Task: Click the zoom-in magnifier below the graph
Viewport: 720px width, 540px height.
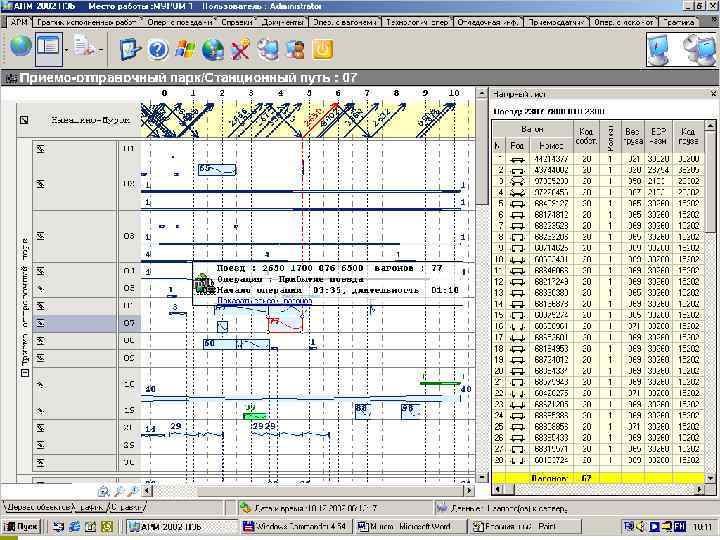Action: (x=119, y=491)
